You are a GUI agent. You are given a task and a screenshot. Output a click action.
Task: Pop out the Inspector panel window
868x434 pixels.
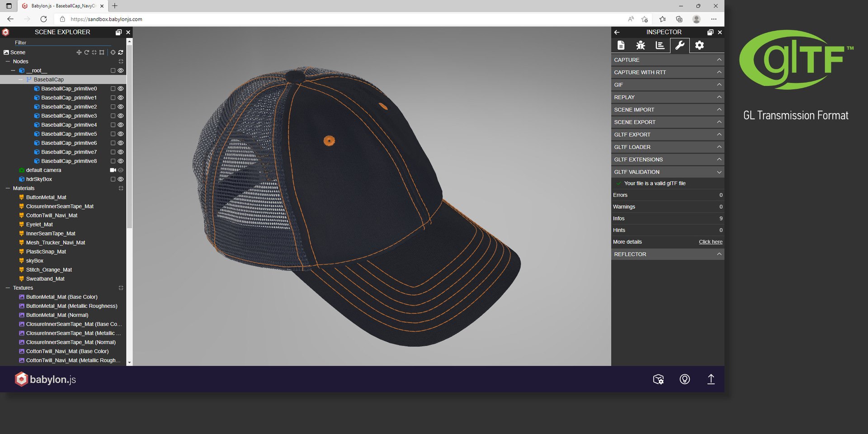[x=710, y=32]
